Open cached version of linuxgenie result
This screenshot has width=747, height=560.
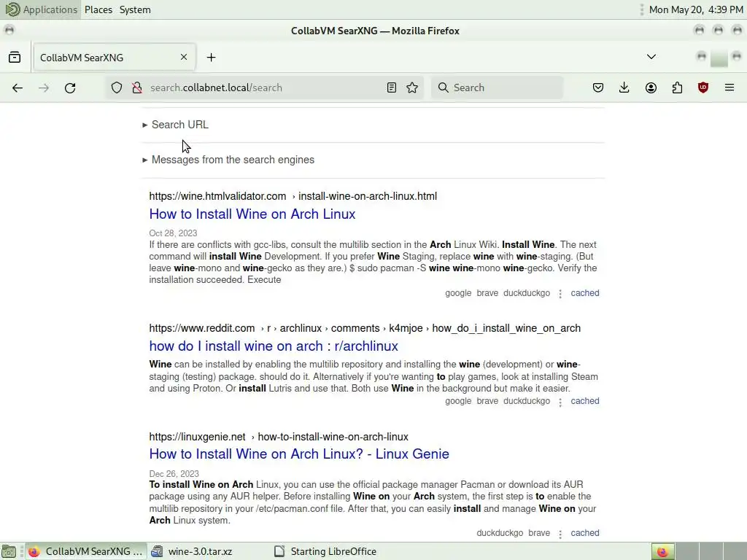coord(585,533)
